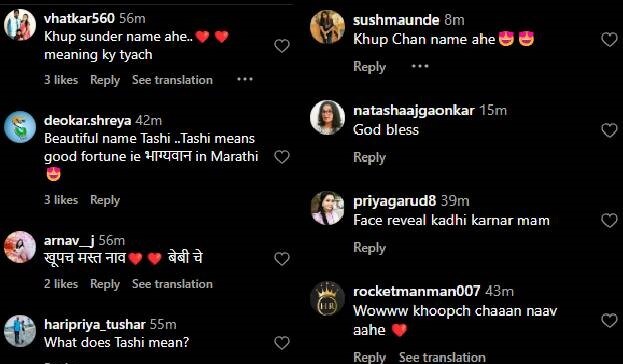Like haripriya_tushar's question about Tashi

282,343
